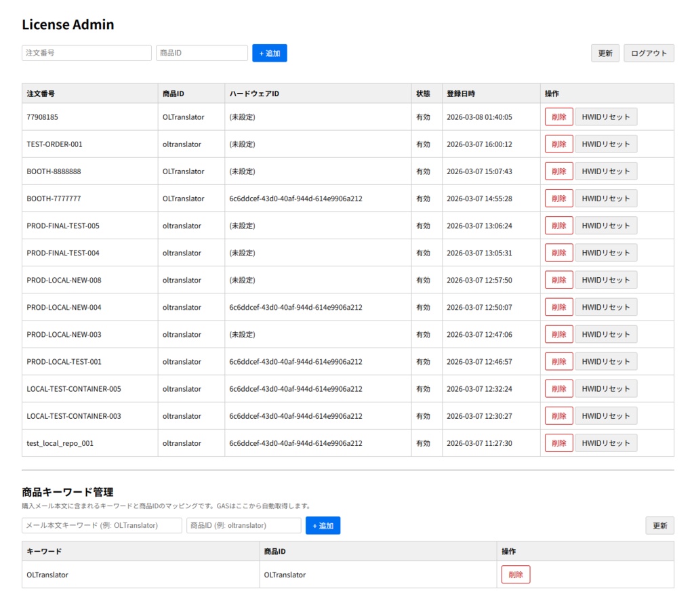Click the date 2026-03-07 11:27:30
Image resolution: width=694 pixels, height=616 pixels.
[x=479, y=443]
